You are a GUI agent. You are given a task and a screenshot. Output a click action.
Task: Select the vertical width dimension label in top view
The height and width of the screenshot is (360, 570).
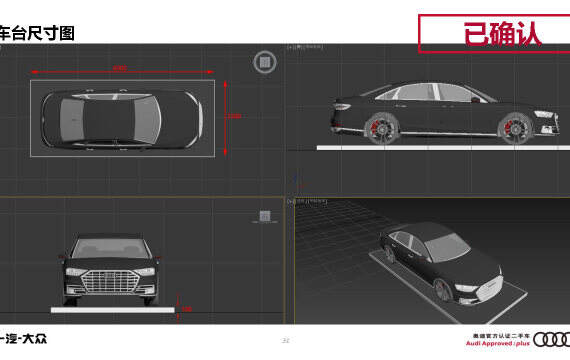(x=234, y=116)
